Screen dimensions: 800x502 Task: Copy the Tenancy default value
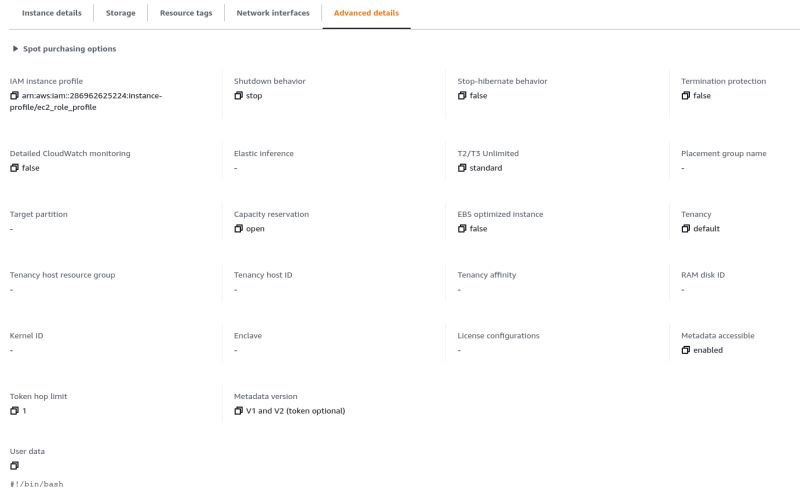686,229
